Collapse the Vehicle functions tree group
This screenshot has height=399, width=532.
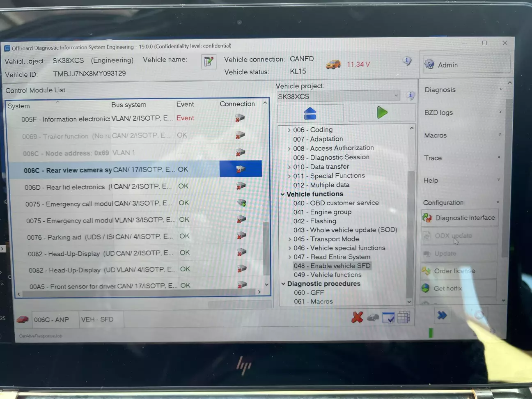pyautogui.click(x=282, y=194)
